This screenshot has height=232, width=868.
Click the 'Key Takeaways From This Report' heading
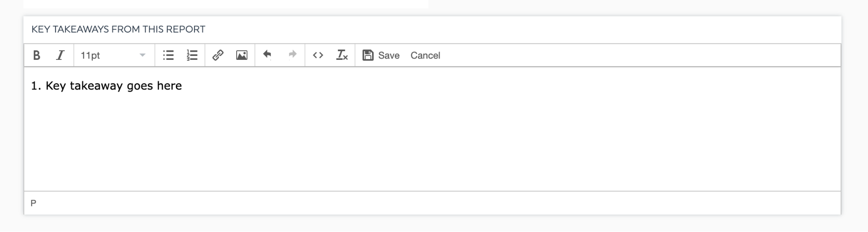click(118, 29)
